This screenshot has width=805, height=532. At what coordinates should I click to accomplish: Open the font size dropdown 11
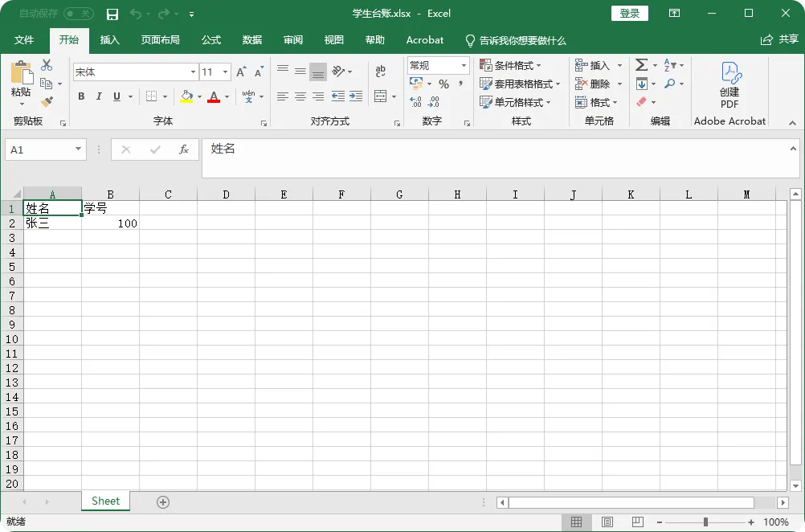pyautogui.click(x=226, y=72)
